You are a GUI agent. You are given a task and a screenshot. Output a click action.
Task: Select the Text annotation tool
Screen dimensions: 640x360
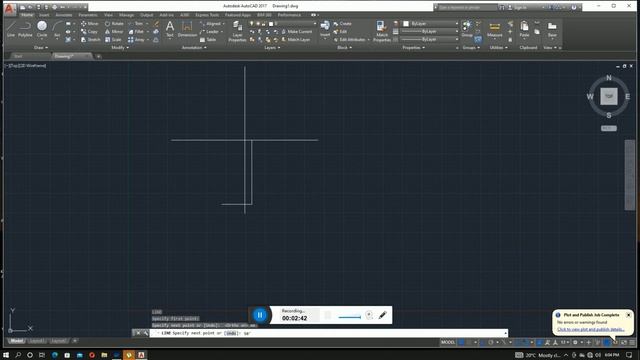170,29
